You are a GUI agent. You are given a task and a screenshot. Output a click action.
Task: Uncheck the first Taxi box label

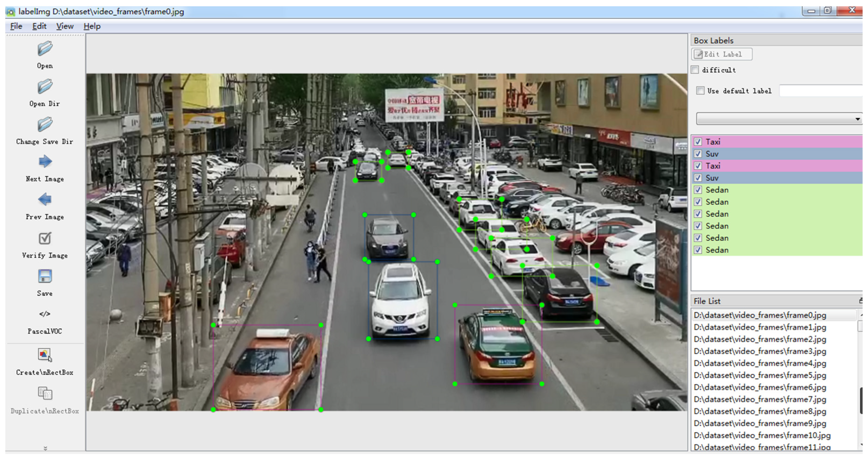coord(698,142)
